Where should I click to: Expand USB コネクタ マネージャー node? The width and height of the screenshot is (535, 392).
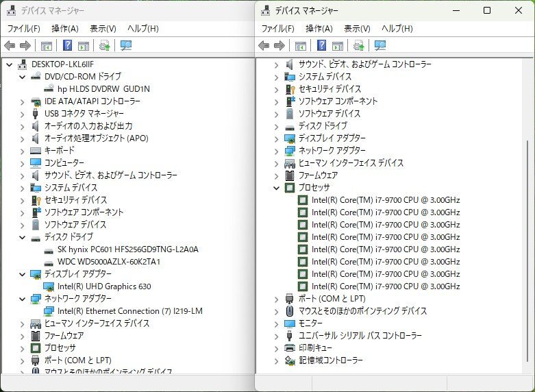coord(23,114)
